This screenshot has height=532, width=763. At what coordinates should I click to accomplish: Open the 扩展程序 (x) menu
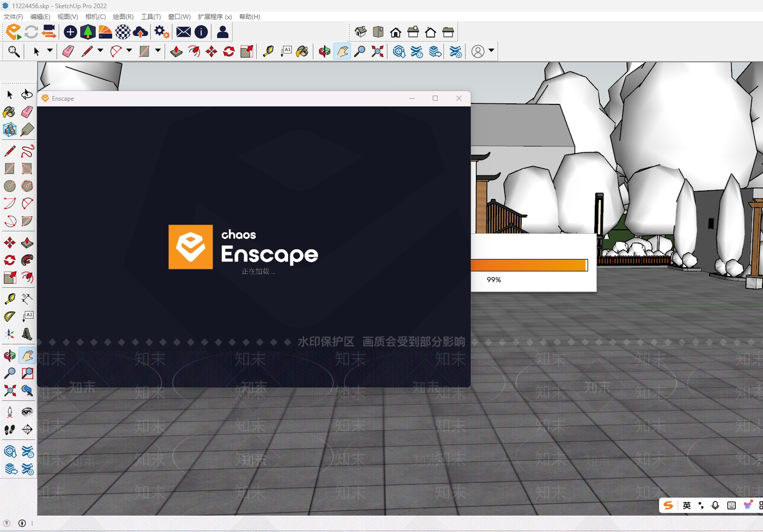tap(215, 17)
